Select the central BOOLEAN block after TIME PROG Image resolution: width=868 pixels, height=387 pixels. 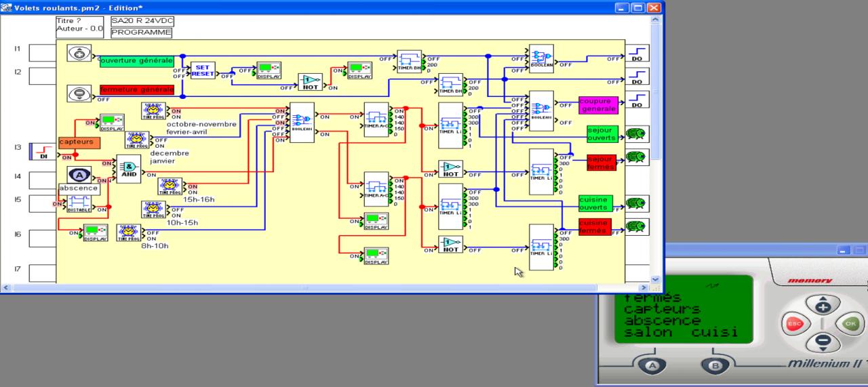pyautogui.click(x=302, y=122)
